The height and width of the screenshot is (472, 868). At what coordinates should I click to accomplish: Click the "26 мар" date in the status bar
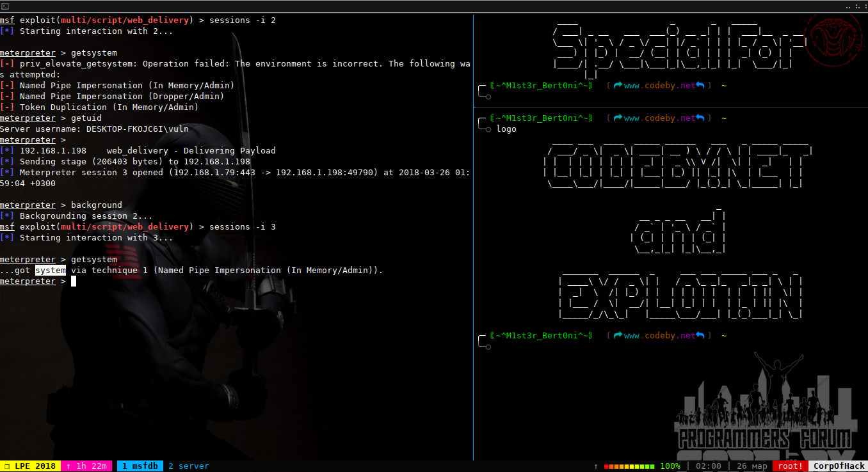coord(751,466)
